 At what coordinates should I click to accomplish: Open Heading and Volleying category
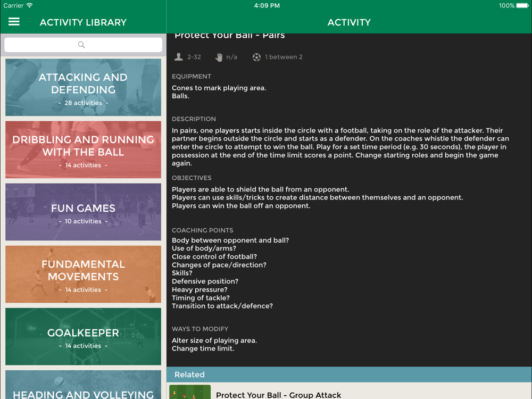(x=83, y=385)
